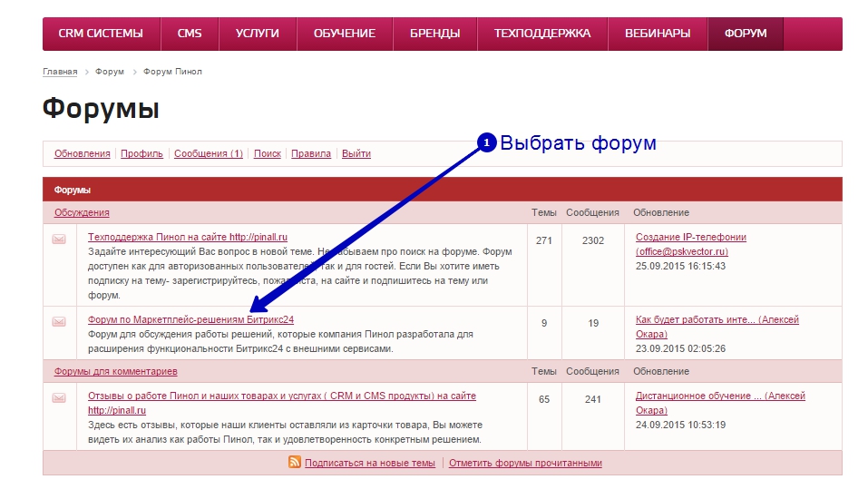Open the Обновления link
This screenshot has width=868, height=489.
pos(83,154)
